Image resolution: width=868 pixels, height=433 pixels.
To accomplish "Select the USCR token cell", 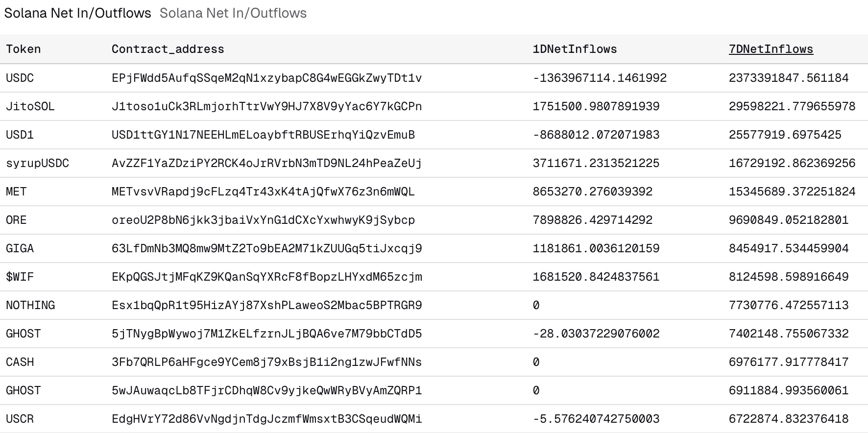I will click(20, 419).
